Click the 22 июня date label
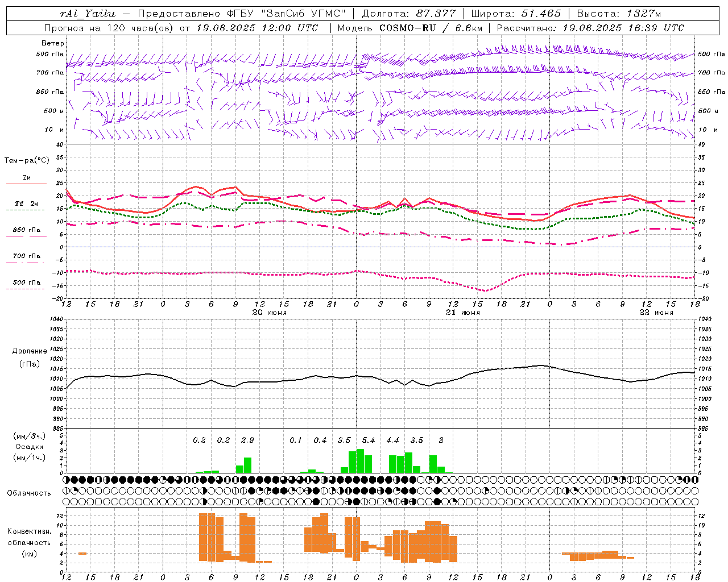This screenshot has height=582, width=728. [656, 313]
